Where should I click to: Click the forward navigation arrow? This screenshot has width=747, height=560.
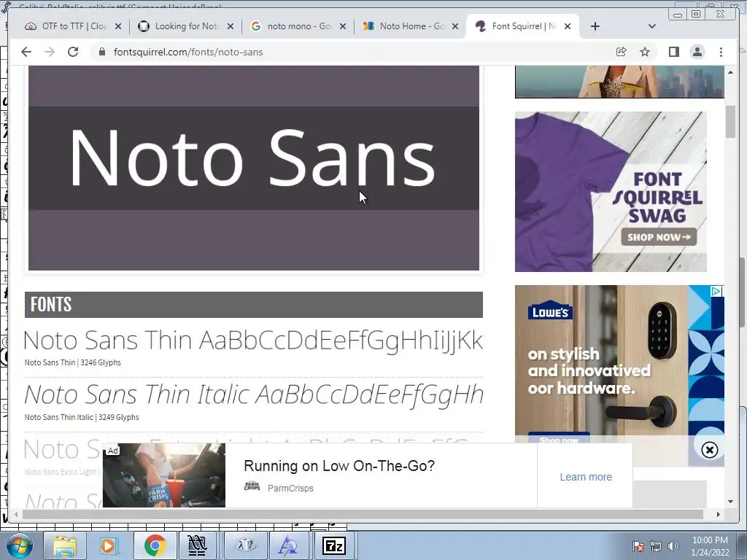pos(50,52)
